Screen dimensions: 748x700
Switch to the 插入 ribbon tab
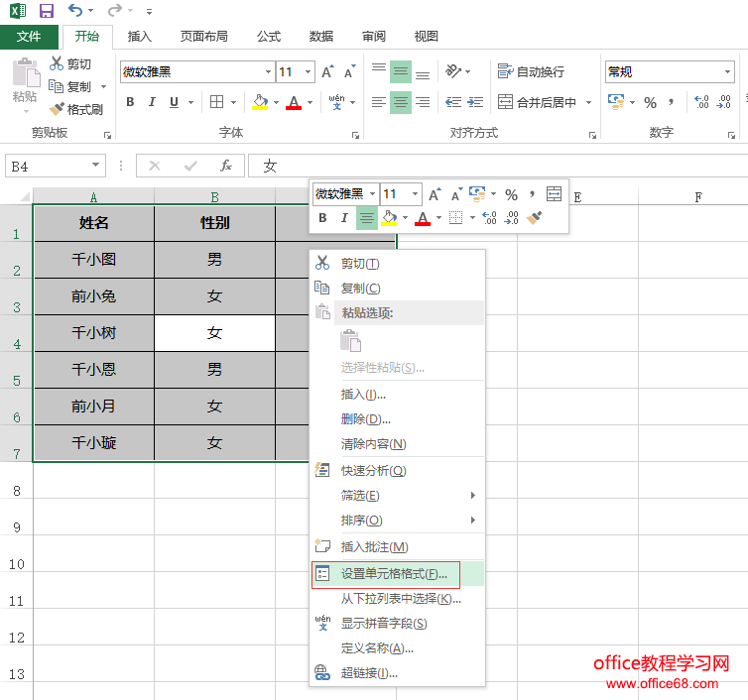[140, 36]
